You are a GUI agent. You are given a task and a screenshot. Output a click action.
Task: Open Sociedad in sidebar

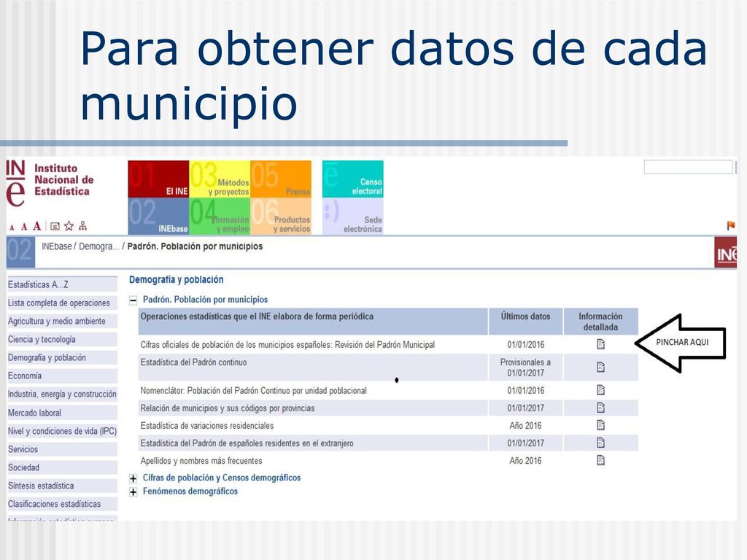click(x=62, y=467)
